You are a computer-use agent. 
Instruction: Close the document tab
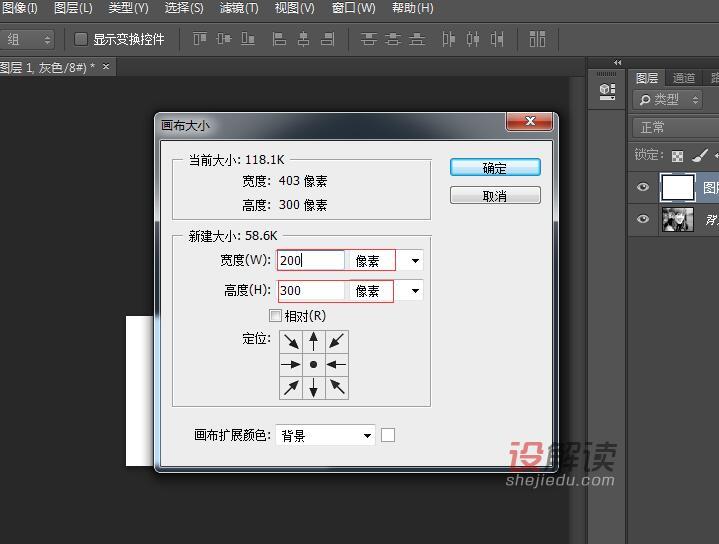[x=106, y=67]
